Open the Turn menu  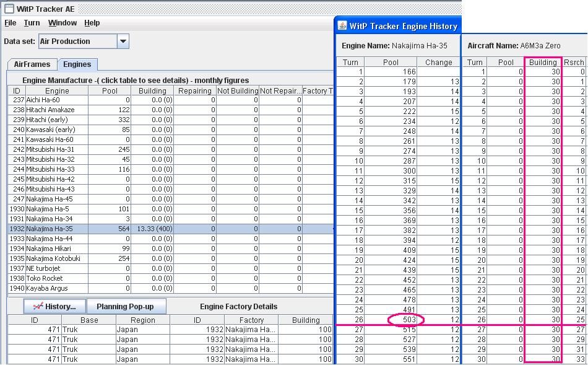point(32,23)
